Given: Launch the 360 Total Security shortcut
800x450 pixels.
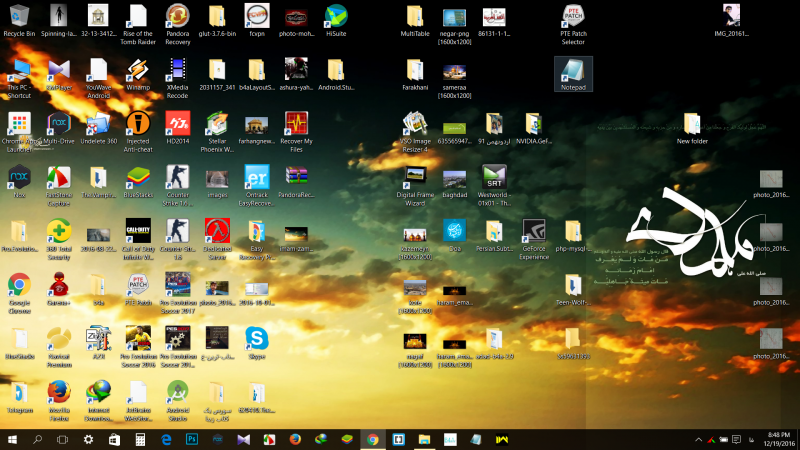Looking at the screenshot, I should (58, 231).
